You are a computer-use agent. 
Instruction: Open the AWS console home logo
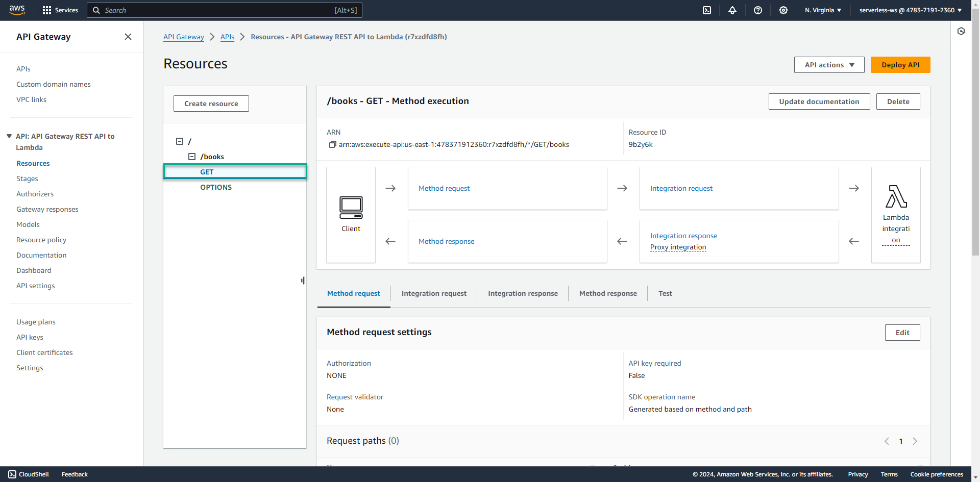point(17,10)
